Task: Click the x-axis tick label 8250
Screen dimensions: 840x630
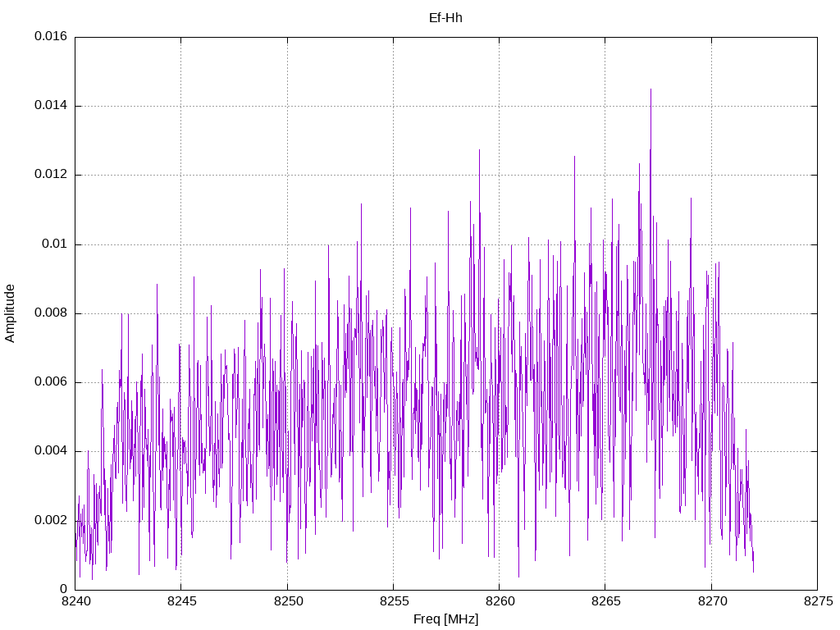Action: click(288, 601)
